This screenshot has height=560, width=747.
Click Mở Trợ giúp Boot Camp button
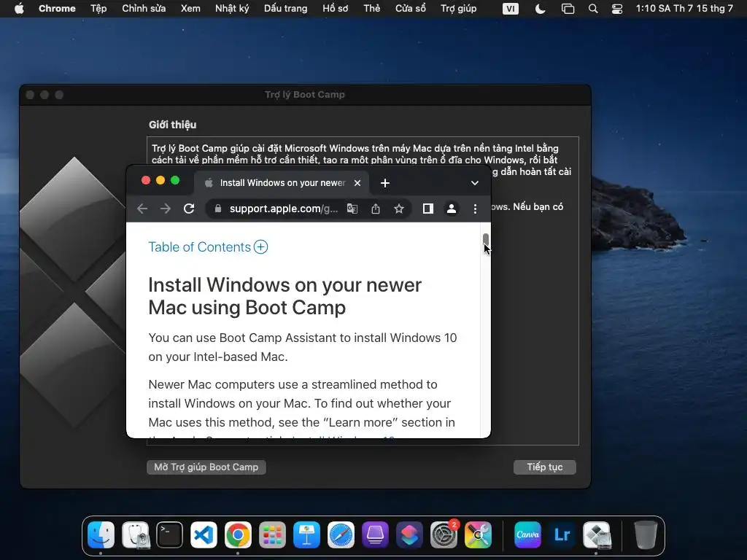pyautogui.click(x=206, y=467)
